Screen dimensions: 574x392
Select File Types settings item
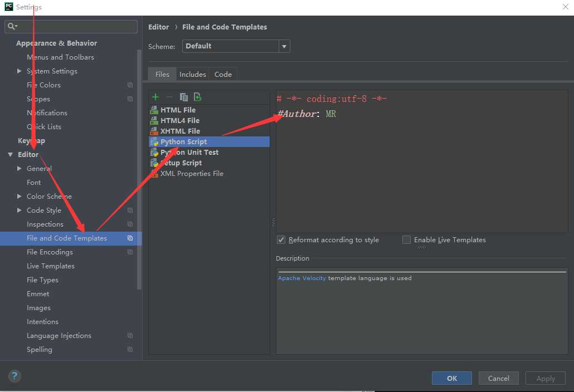click(42, 280)
